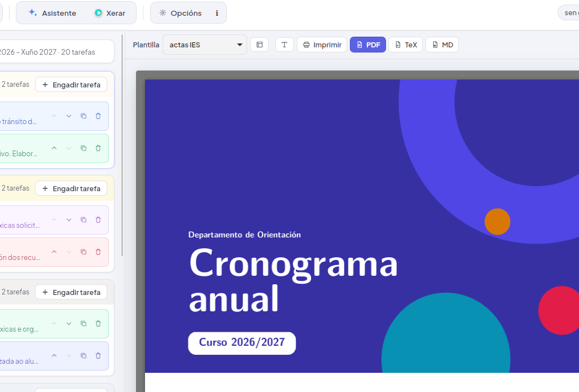Delete the 'ivo. Elabor...' task
This screenshot has width=579, height=392.
pyautogui.click(x=98, y=148)
